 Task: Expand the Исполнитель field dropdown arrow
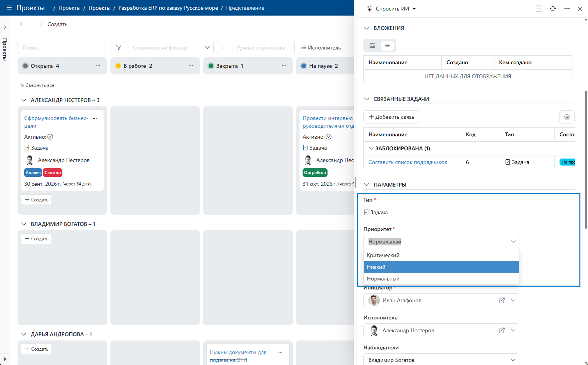513,330
